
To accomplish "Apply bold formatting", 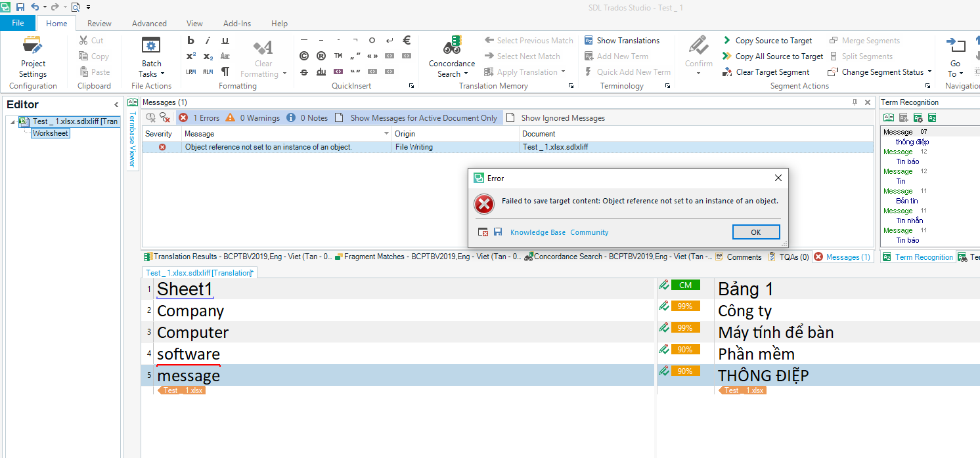I will pos(191,41).
